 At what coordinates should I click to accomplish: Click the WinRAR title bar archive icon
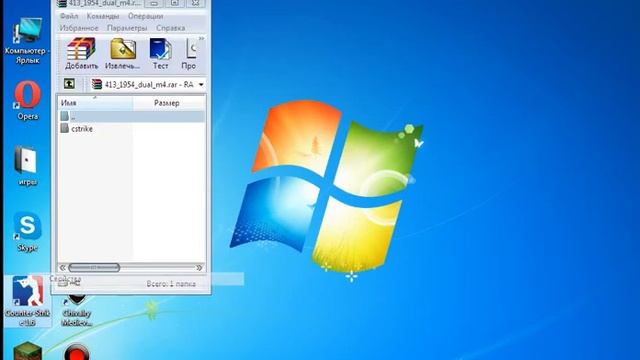tap(62, 3)
